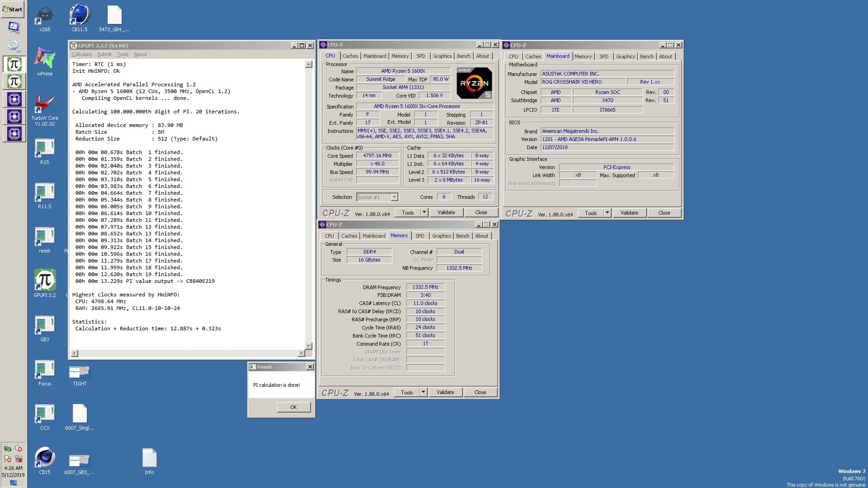The height and width of the screenshot is (488, 868).
Task: Click the taskbar clock showing 4:26 AM
Action: [13, 468]
